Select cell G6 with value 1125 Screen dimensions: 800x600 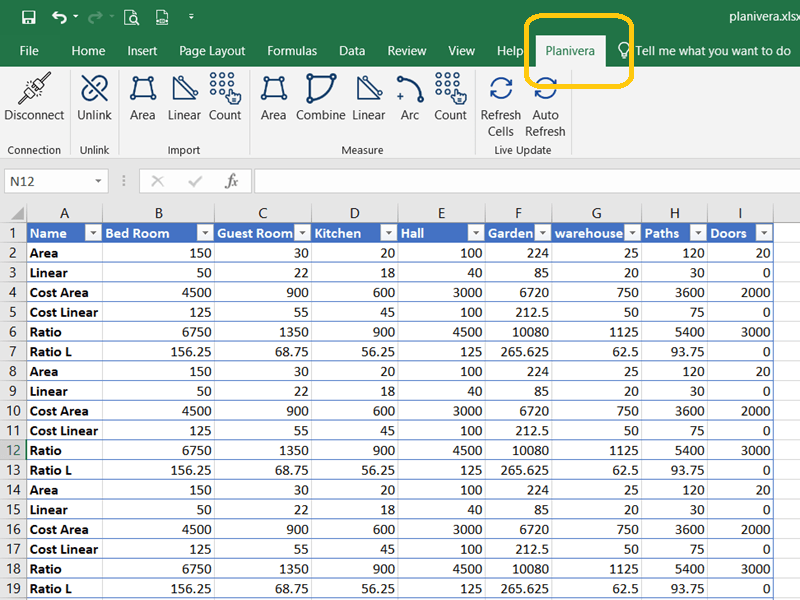596,332
